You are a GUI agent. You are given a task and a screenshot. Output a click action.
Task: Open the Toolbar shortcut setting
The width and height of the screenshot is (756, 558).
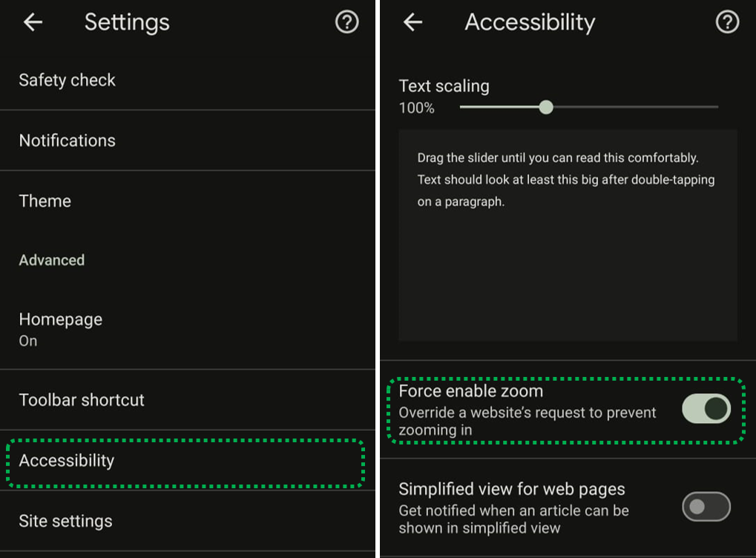pyautogui.click(x=82, y=400)
